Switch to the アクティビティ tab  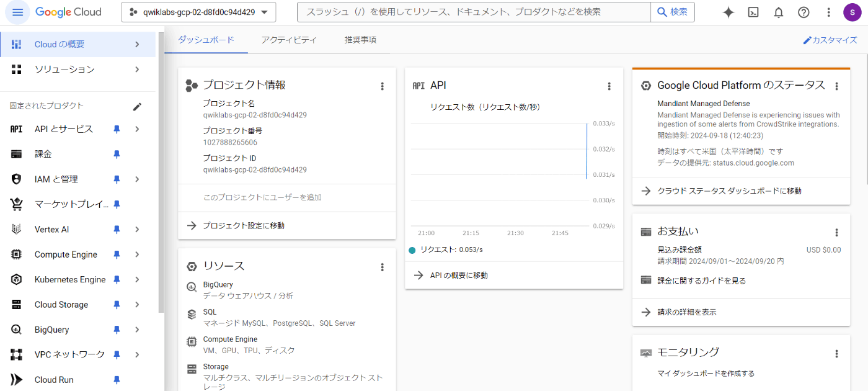[x=289, y=40]
